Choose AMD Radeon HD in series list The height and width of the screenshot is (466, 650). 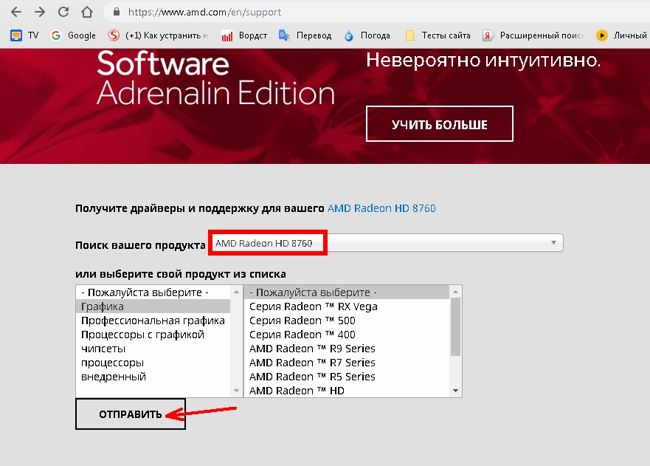[x=347, y=391]
